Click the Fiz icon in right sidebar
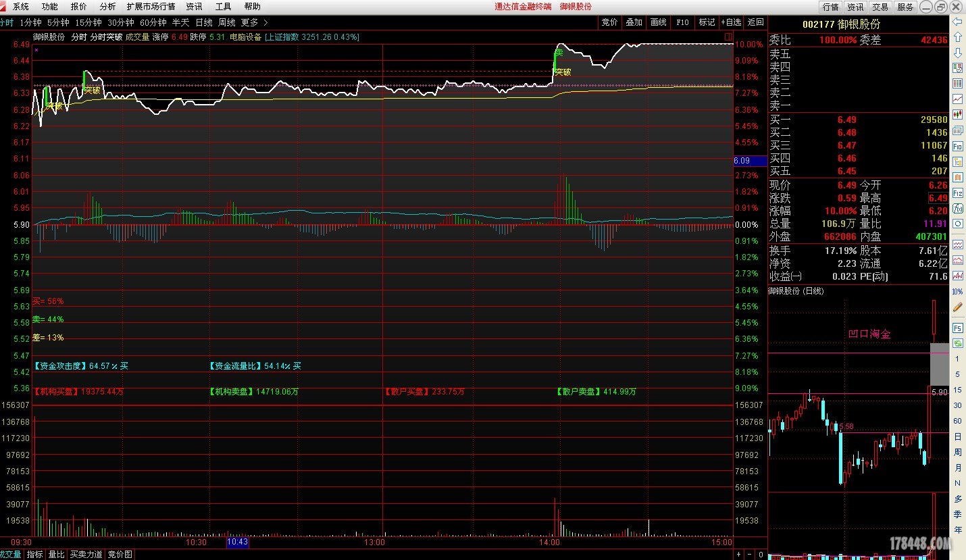The width and height of the screenshot is (966, 560). (957, 193)
